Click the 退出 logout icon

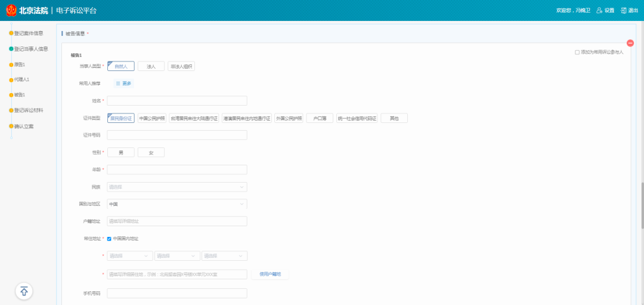click(x=623, y=10)
